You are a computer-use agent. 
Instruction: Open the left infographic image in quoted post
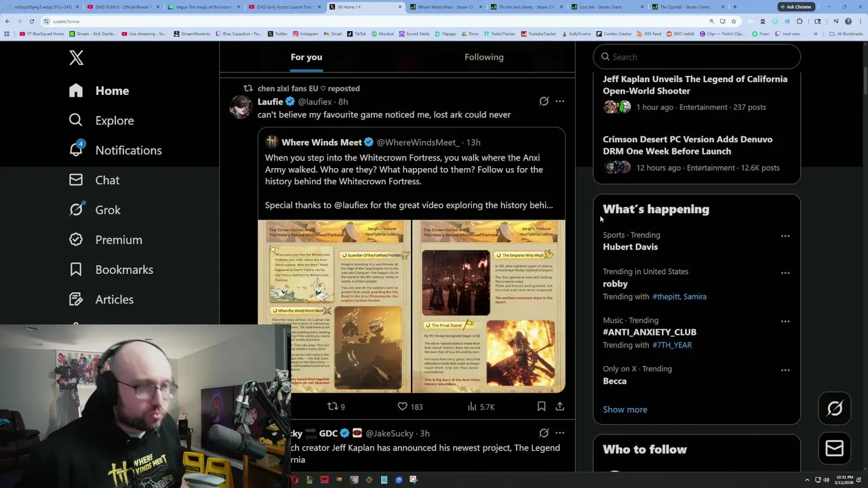point(334,306)
